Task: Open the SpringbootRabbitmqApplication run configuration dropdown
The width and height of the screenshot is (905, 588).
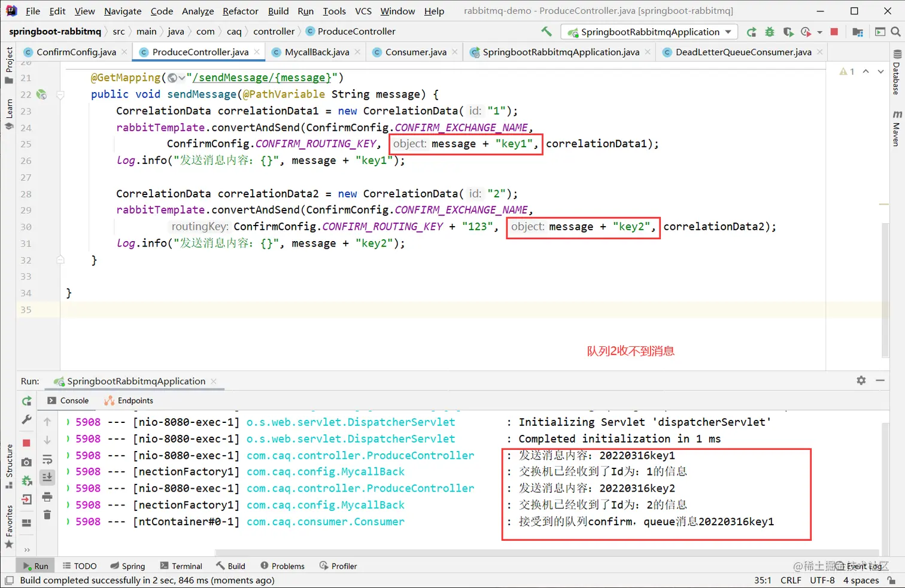Action: pos(649,32)
